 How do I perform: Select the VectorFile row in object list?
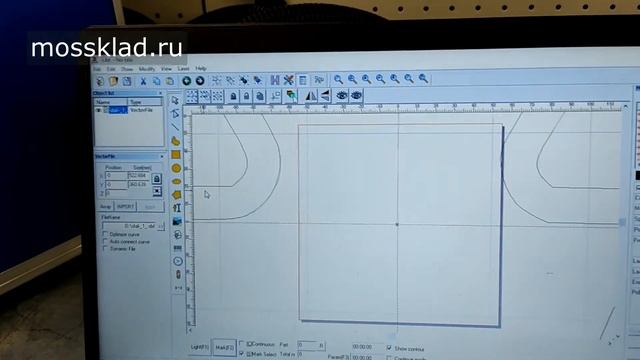[129, 110]
